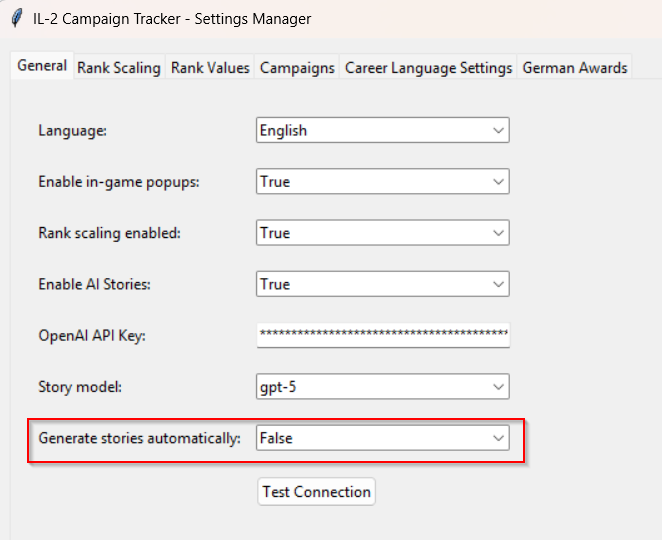This screenshot has height=540, width=662.
Task: Select the Campaigns tab
Action: pyautogui.click(x=297, y=68)
